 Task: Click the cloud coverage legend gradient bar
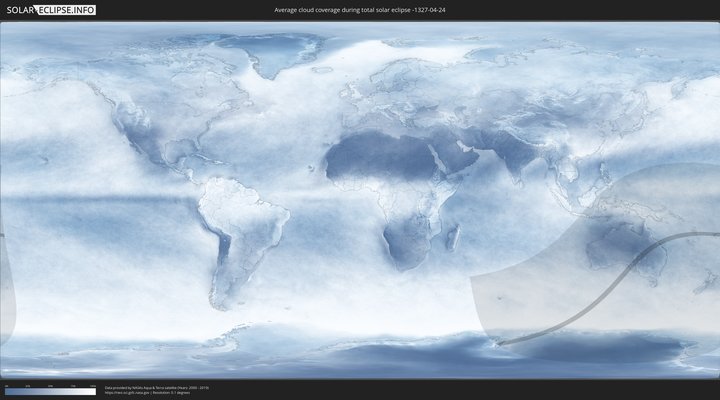[50, 392]
